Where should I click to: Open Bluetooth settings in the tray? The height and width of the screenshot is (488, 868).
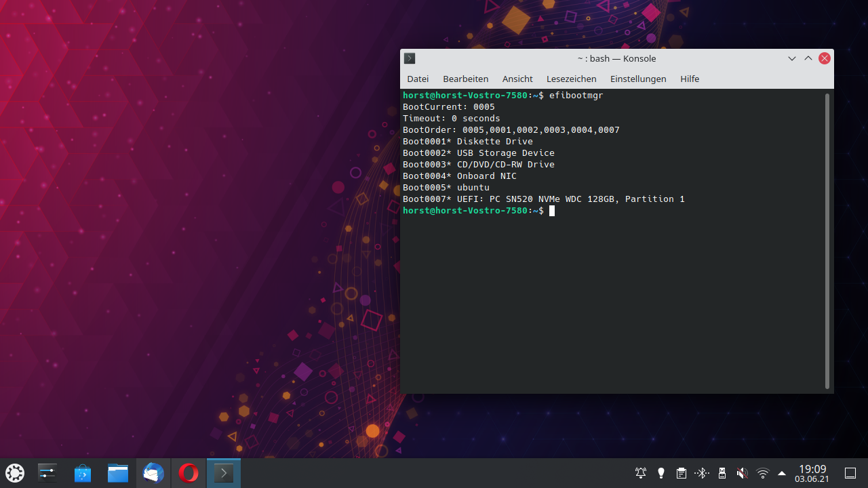click(702, 473)
